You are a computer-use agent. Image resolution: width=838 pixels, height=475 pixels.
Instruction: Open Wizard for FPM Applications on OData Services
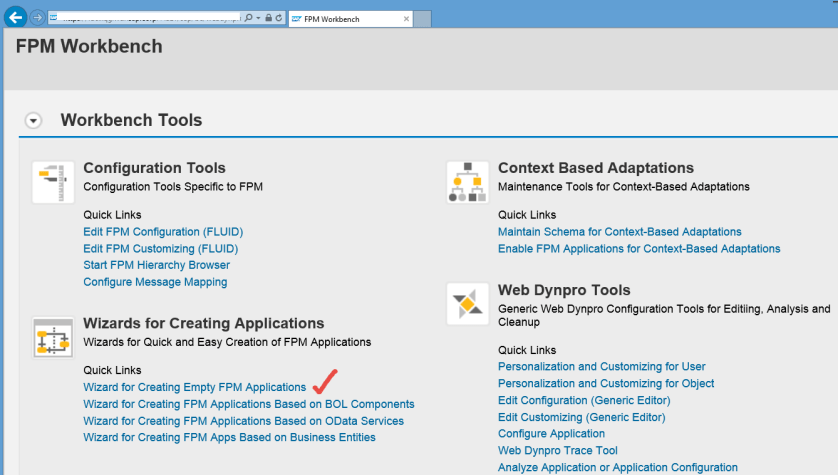tap(243, 421)
